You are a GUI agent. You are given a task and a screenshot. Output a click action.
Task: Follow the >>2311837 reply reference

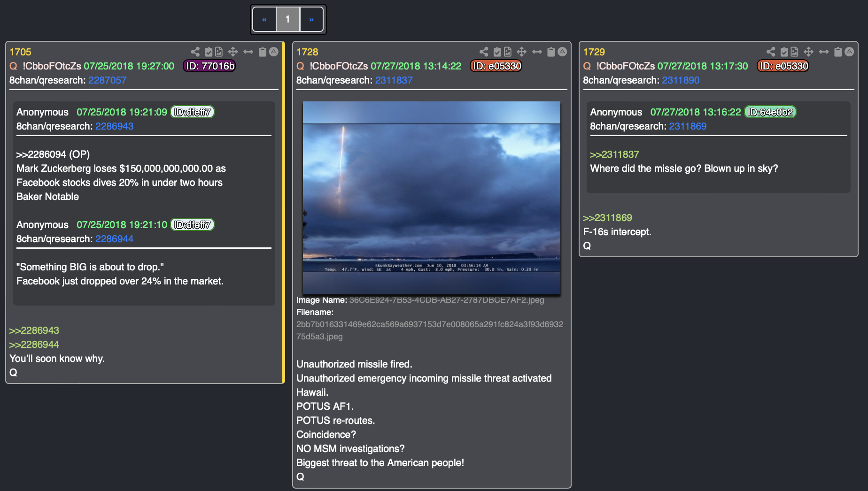(615, 154)
